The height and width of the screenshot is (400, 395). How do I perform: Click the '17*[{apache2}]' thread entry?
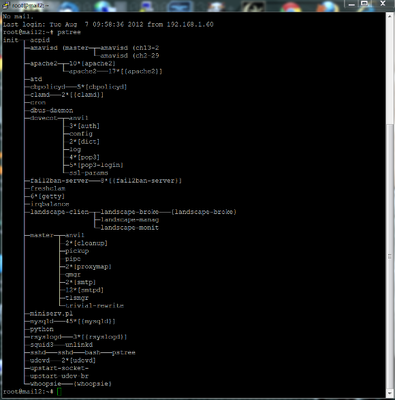click(135, 71)
